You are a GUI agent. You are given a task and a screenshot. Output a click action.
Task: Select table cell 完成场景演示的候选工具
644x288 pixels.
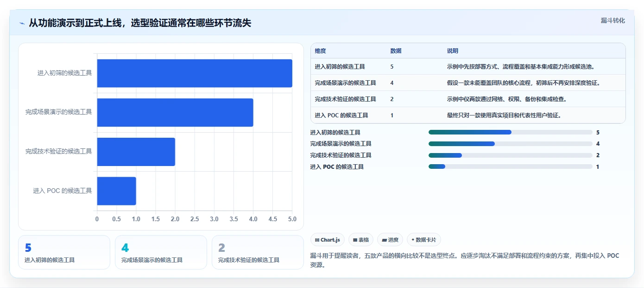click(x=345, y=83)
